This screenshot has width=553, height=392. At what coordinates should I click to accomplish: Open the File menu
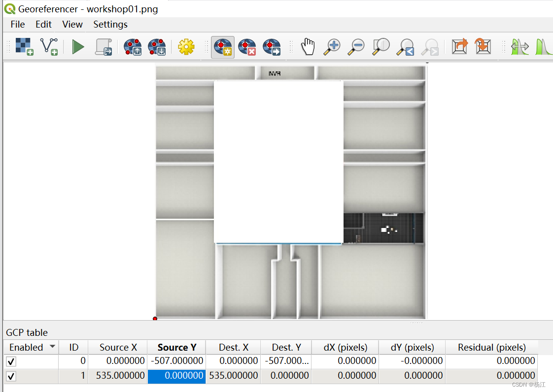(x=17, y=24)
